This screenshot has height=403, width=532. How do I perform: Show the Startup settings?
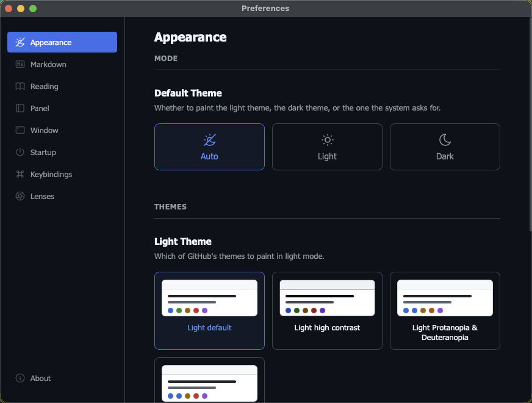click(62, 152)
